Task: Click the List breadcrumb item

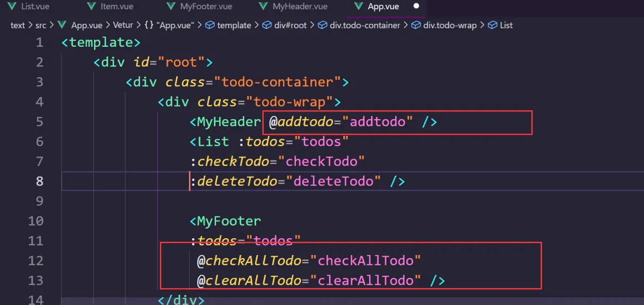Action: click(506, 26)
